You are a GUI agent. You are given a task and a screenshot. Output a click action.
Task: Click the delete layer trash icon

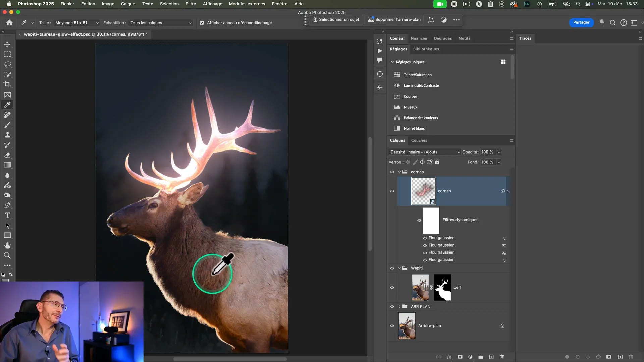pyautogui.click(x=502, y=357)
